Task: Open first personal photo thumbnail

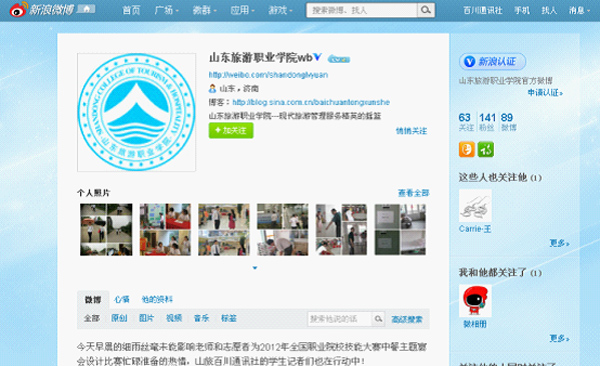Action: tap(106, 229)
